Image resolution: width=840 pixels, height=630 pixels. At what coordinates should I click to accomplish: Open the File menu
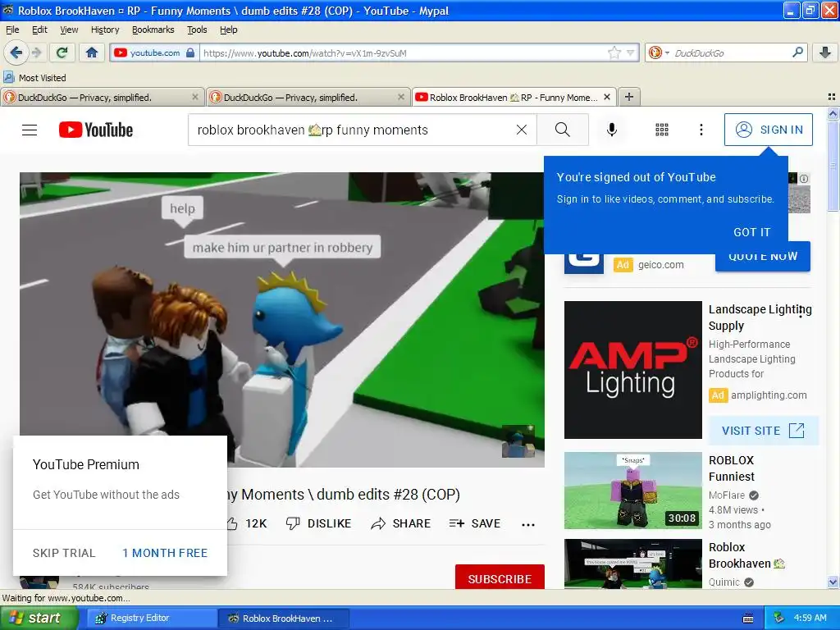point(11,30)
